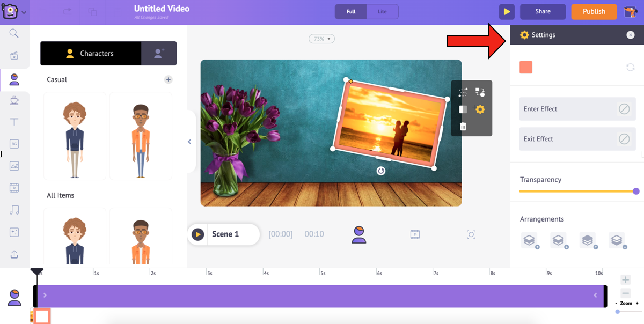
Task: Open the Upload section in sidebar
Action: (14, 254)
